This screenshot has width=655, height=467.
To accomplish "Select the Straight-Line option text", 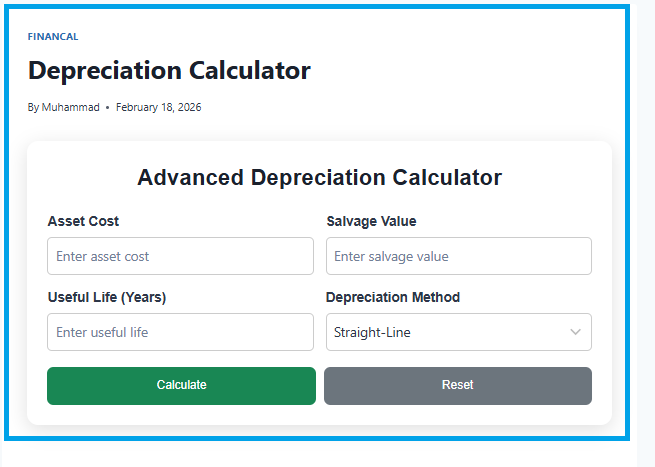I will (x=372, y=332).
